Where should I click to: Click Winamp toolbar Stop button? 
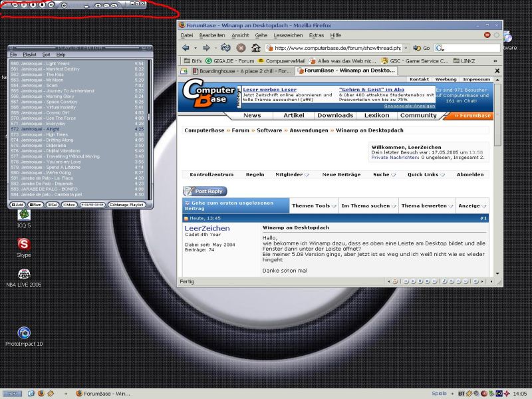tap(42, 5)
